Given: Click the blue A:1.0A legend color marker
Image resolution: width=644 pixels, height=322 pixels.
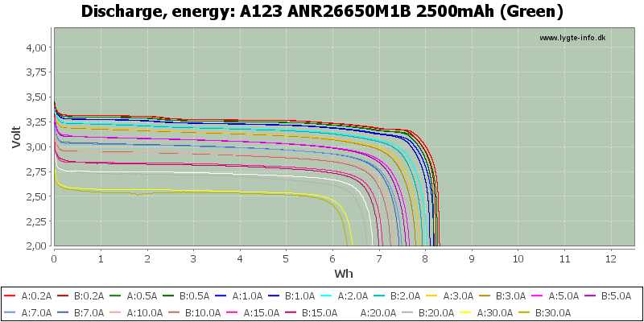Looking at the screenshot, I should (222, 295).
